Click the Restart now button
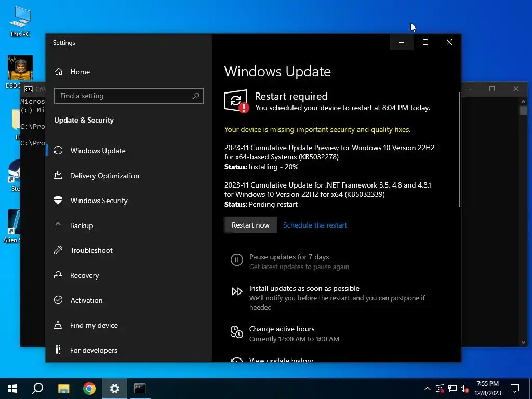The height and width of the screenshot is (399, 532). [250, 225]
